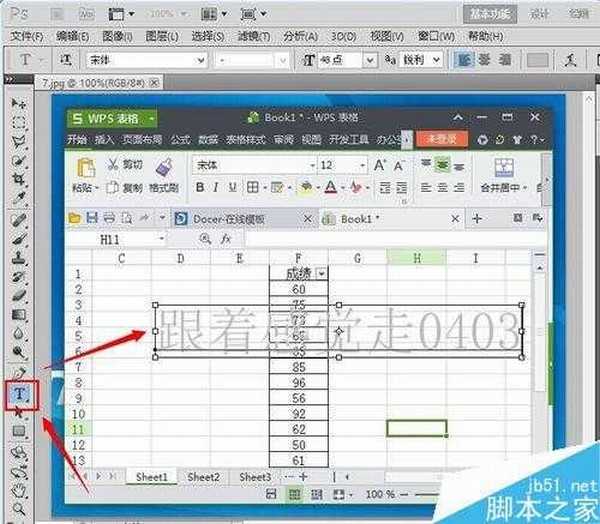Select the Horizontal Type tool
This screenshot has height=524, width=600.
20,393
